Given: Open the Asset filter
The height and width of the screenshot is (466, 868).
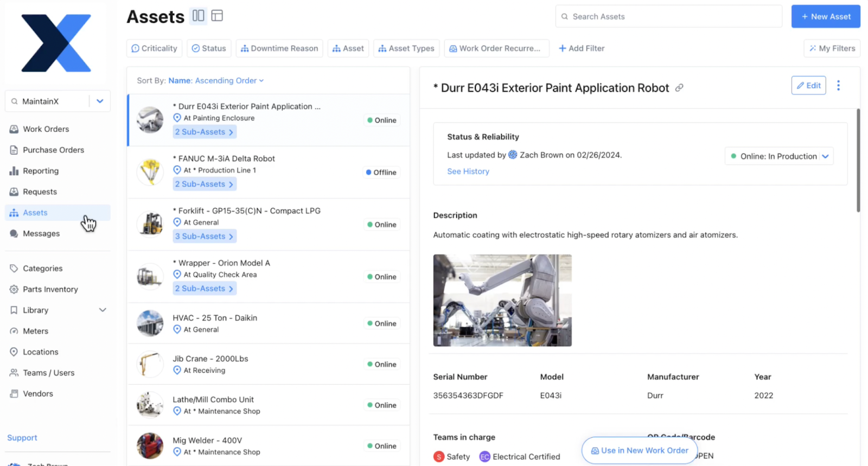Looking at the screenshot, I should coord(348,48).
